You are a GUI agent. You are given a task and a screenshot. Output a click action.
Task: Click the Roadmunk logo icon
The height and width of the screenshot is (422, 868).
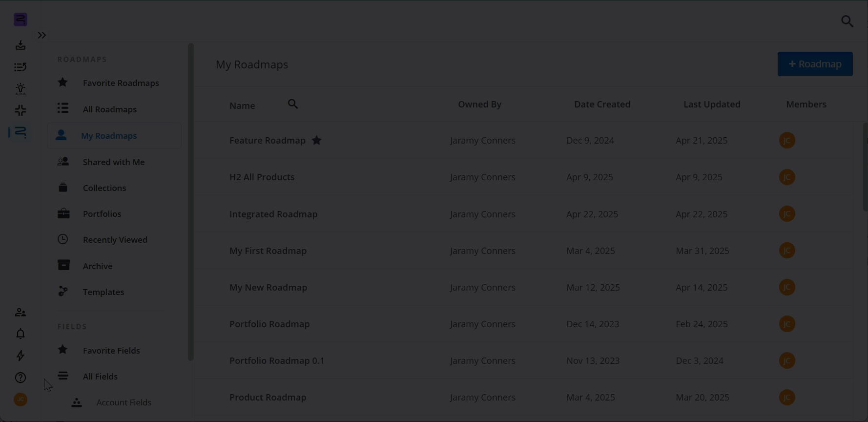click(20, 20)
